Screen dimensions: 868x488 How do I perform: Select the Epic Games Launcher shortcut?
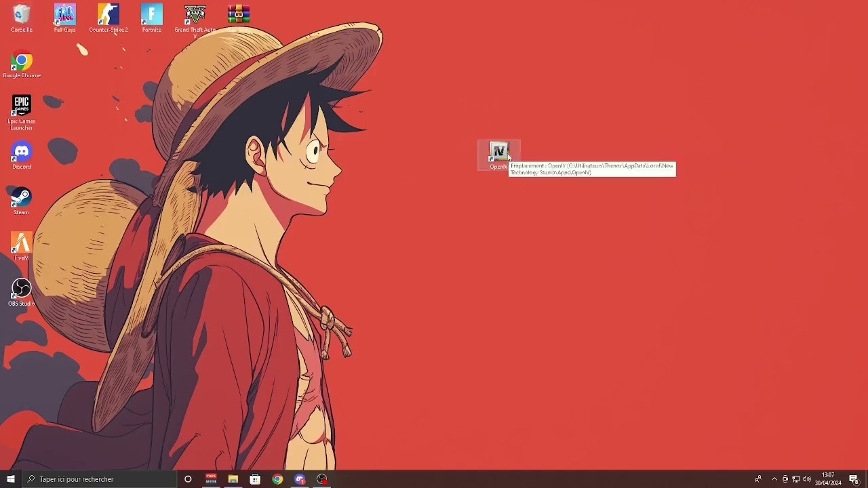[x=22, y=113]
